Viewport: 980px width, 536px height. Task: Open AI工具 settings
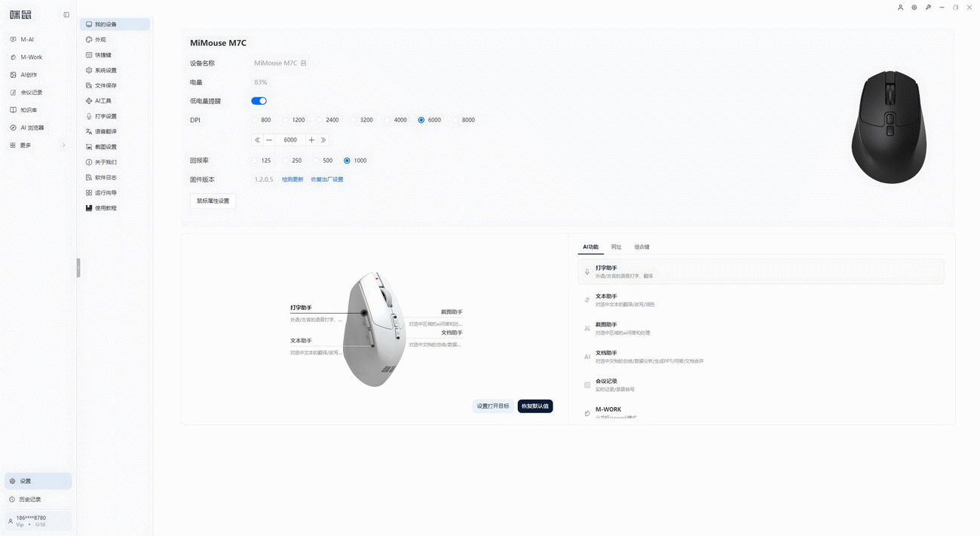pyautogui.click(x=115, y=100)
